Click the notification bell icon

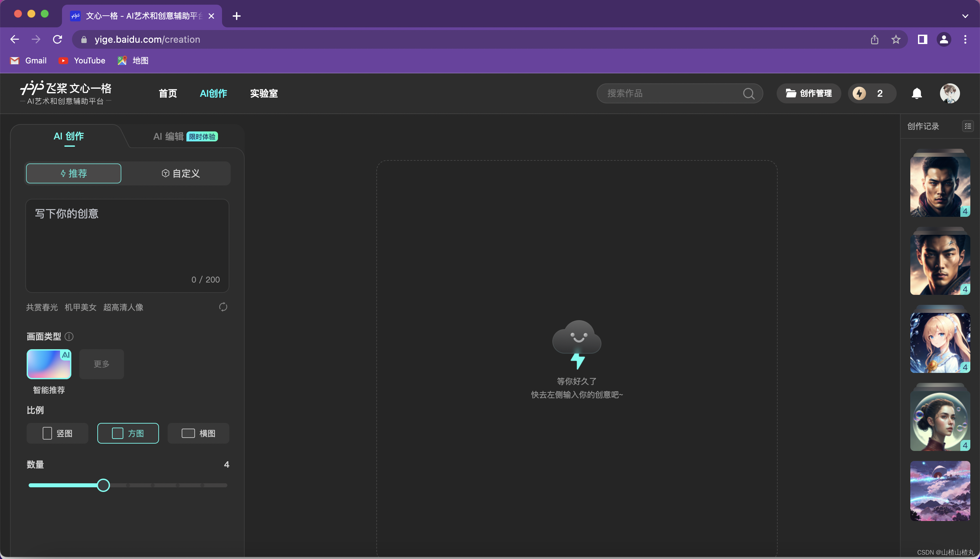917,93
